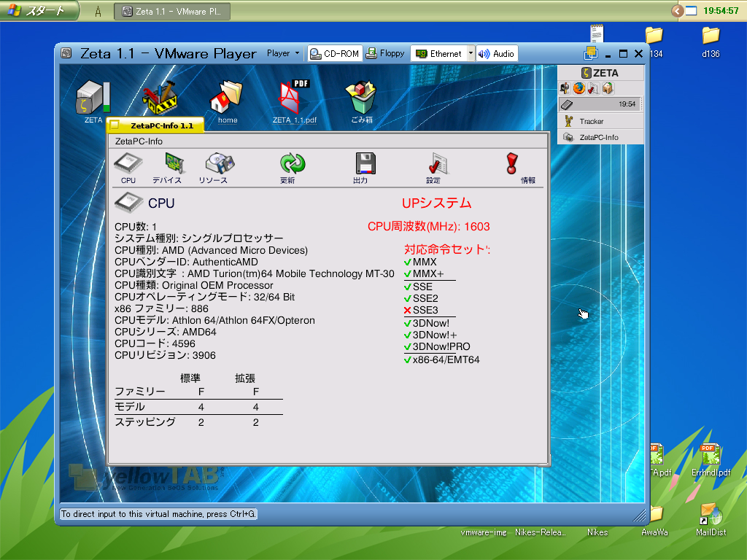Launch Firefox from the Zeta Deskbar
Viewport: 747px width, 560px height.
click(x=579, y=88)
